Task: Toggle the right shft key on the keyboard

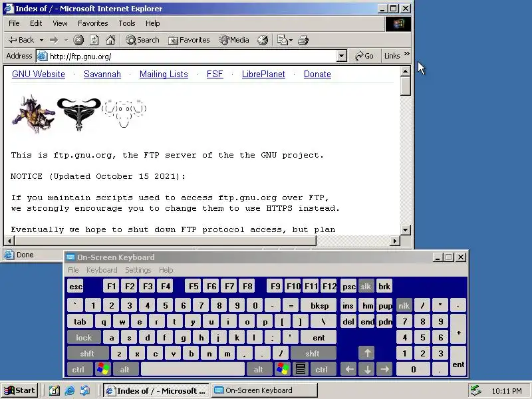Action: pyautogui.click(x=313, y=354)
